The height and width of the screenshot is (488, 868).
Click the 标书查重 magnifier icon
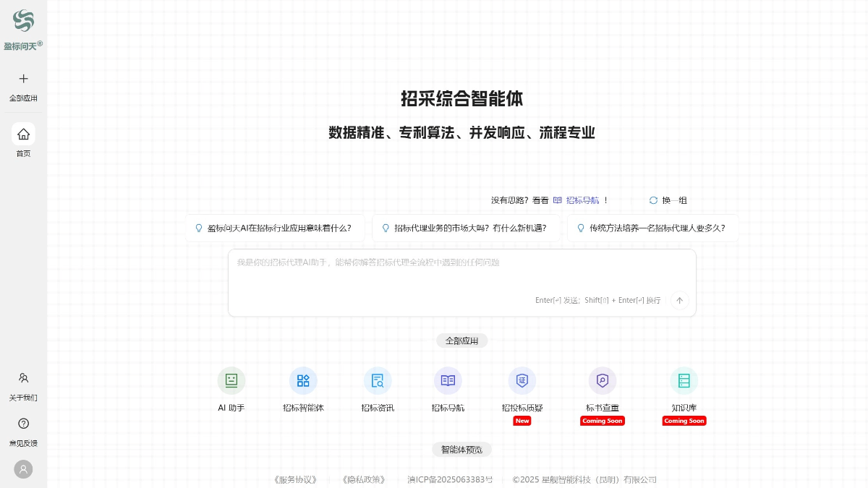point(603,380)
